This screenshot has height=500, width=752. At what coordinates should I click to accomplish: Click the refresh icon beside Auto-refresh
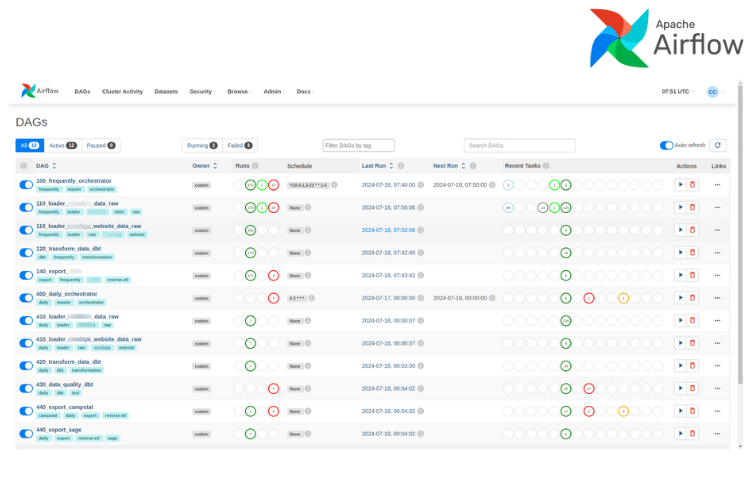(717, 145)
